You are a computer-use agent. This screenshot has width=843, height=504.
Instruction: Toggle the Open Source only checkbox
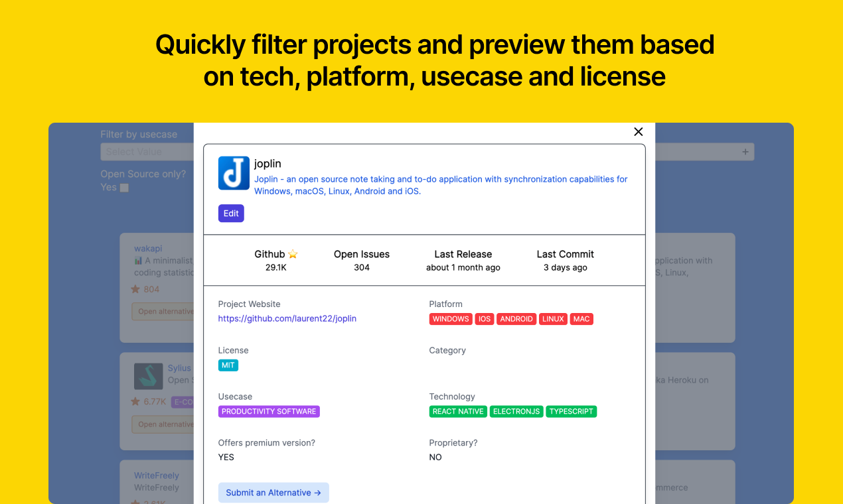click(124, 188)
